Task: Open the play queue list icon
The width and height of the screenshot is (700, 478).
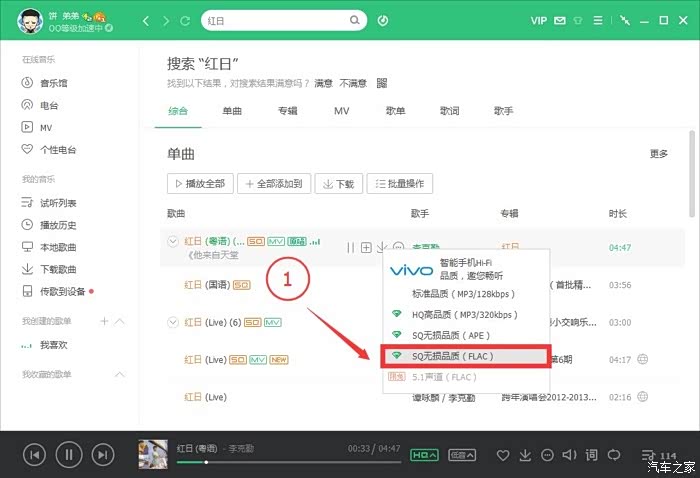Action: coord(648,456)
